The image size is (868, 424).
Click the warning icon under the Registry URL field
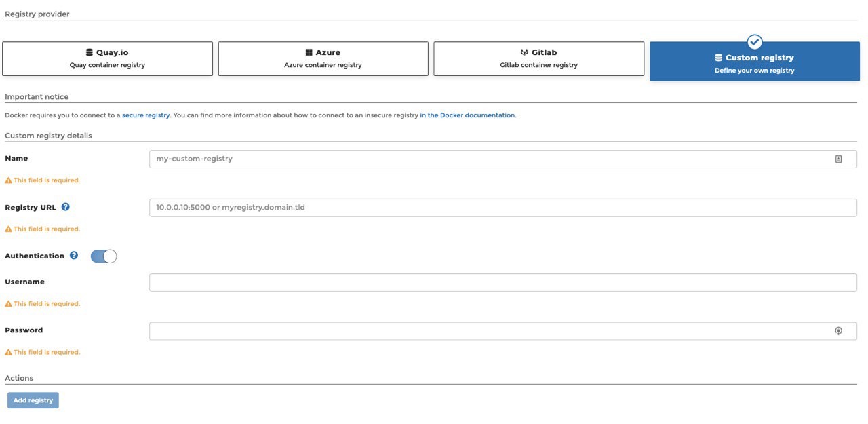pyautogui.click(x=8, y=229)
